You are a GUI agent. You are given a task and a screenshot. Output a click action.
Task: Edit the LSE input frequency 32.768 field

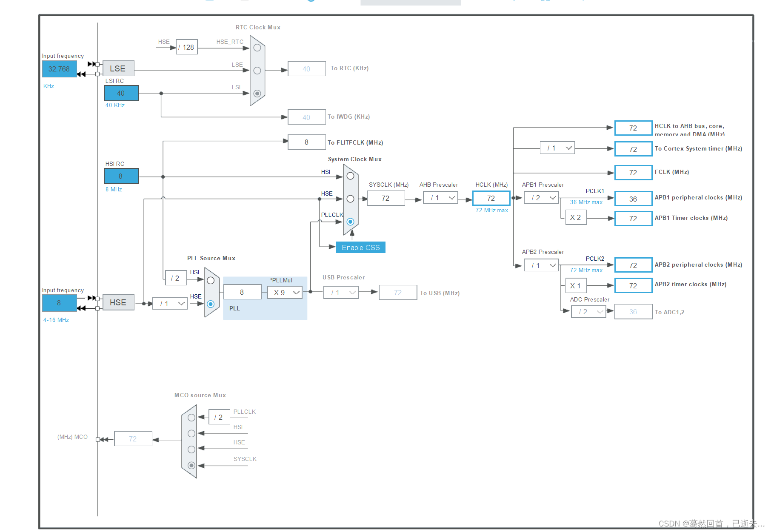tap(59, 69)
